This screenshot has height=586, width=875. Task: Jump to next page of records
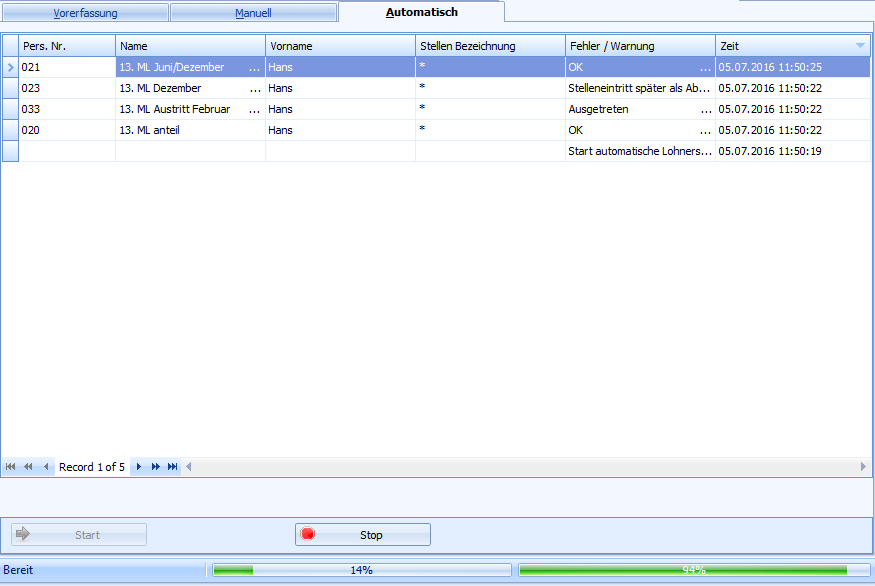coord(156,467)
